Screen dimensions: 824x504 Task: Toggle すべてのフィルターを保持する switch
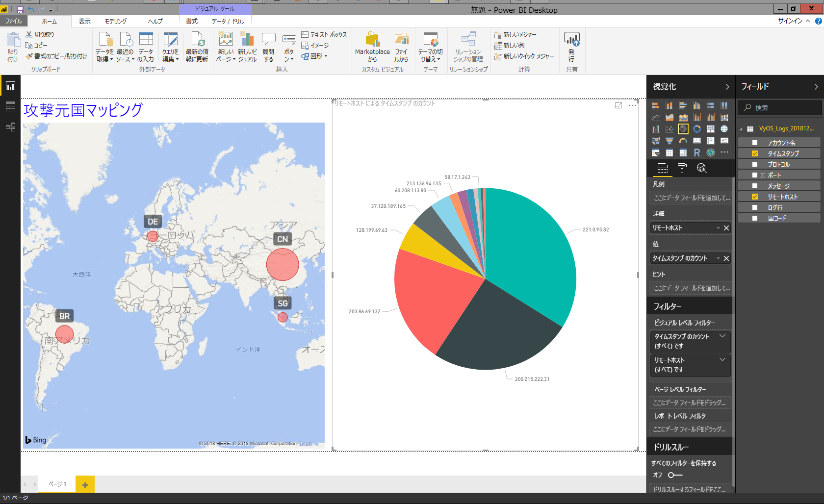pyautogui.click(x=675, y=475)
